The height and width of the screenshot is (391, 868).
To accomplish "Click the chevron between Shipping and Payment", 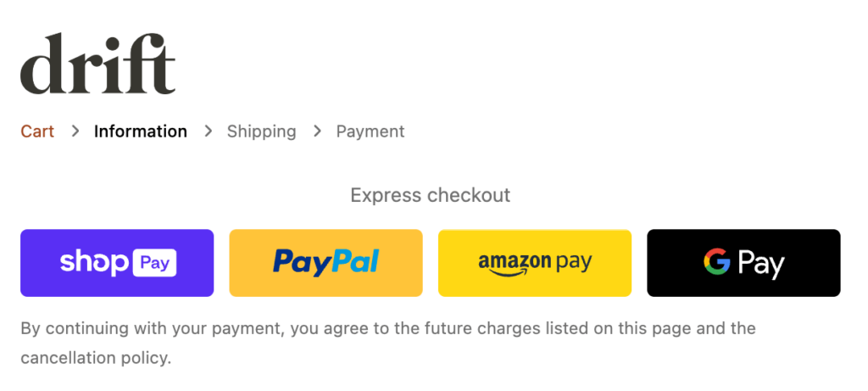I will [x=317, y=131].
